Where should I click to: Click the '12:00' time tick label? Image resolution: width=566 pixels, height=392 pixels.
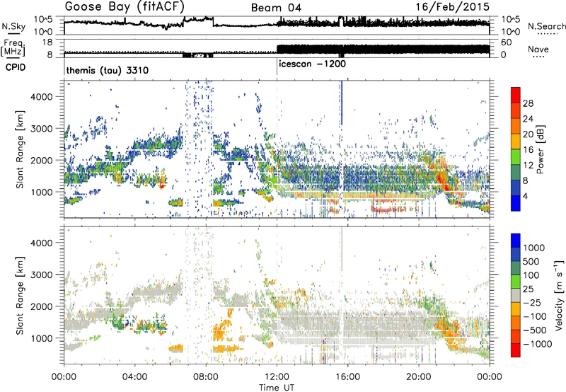pyautogui.click(x=277, y=377)
